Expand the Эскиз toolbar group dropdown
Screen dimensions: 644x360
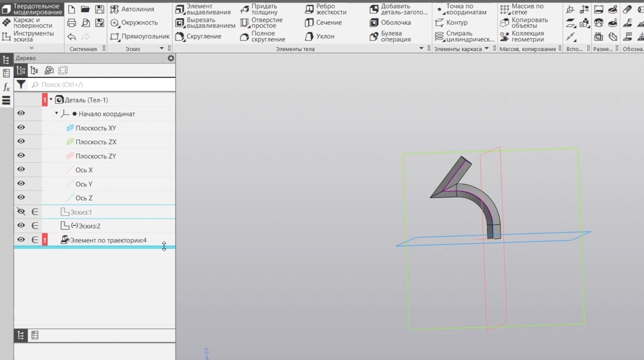tap(162, 49)
